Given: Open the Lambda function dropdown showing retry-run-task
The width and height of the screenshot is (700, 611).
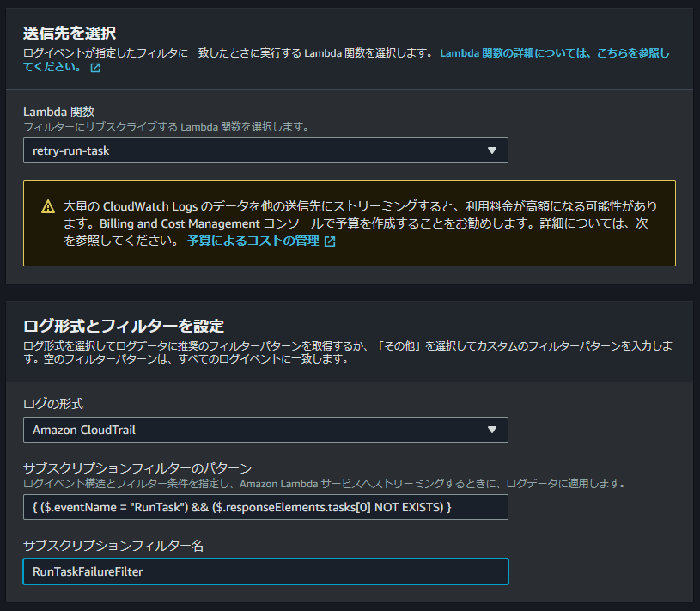Looking at the screenshot, I should tap(265, 150).
